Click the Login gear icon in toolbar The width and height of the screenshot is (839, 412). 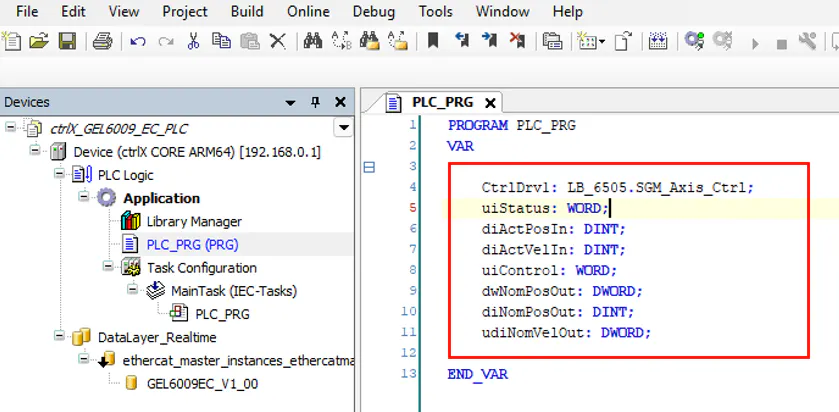pyautogui.click(x=693, y=42)
